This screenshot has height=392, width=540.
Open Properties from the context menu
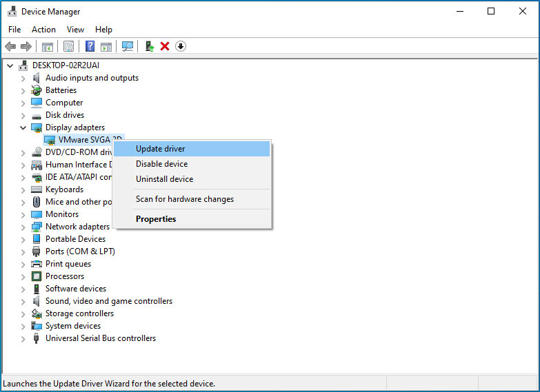(x=156, y=219)
